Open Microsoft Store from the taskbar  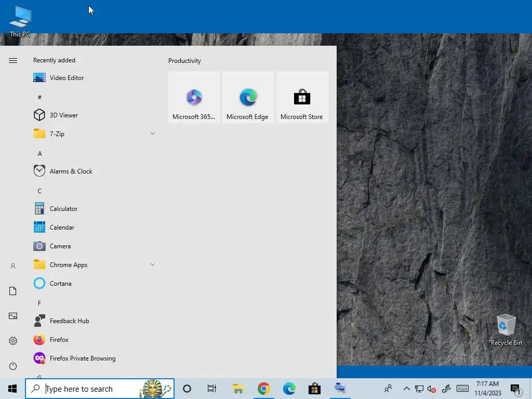click(314, 389)
